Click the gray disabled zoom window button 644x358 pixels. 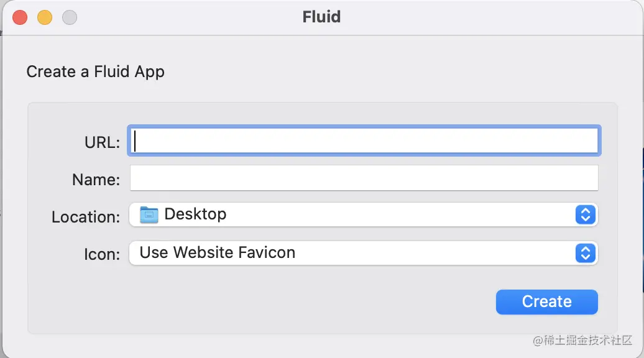(x=70, y=17)
